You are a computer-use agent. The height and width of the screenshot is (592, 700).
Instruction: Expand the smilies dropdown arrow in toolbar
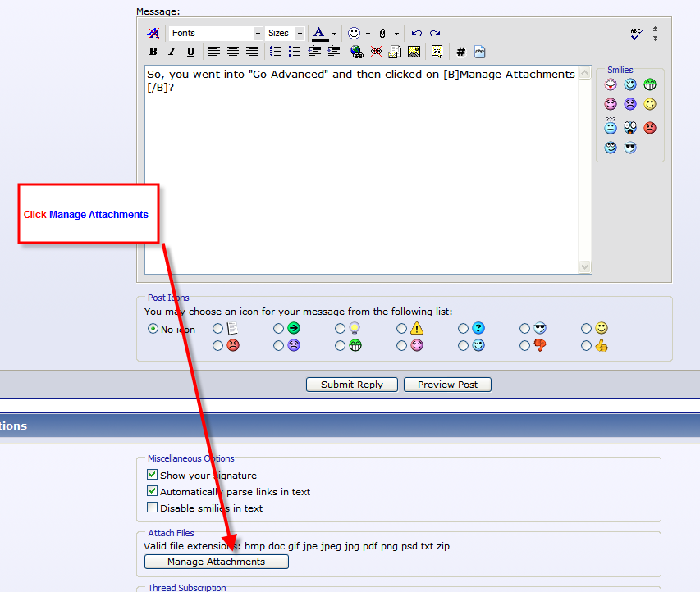click(368, 34)
